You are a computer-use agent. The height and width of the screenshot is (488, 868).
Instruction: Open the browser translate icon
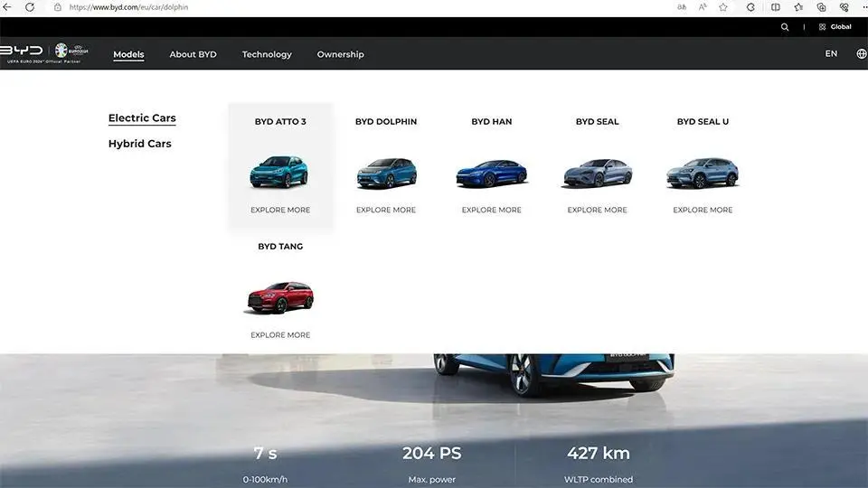tap(682, 7)
